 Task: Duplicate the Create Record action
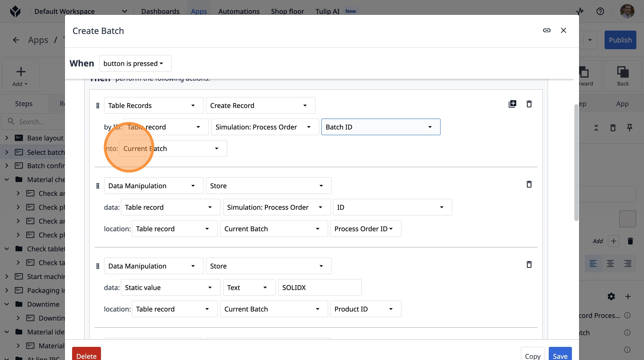coord(512,104)
